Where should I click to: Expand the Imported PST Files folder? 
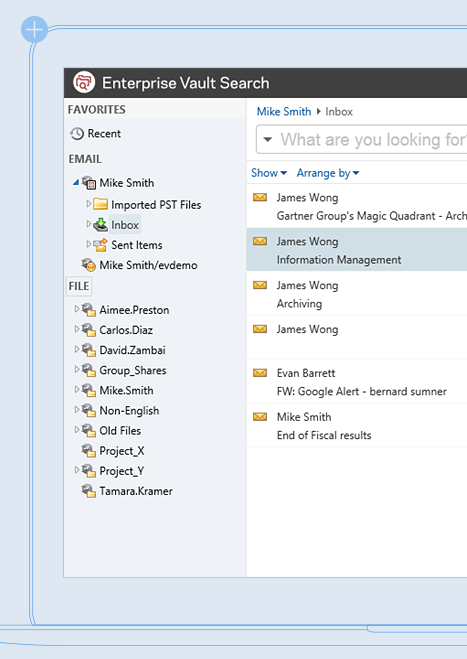[x=88, y=203]
